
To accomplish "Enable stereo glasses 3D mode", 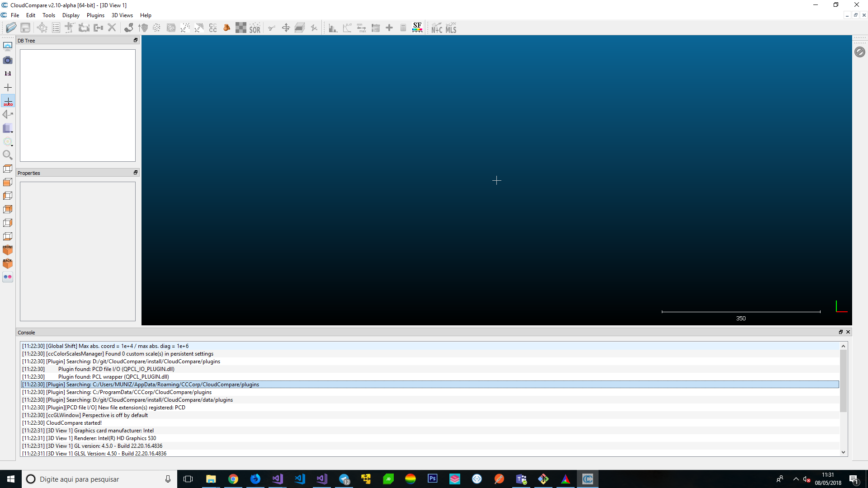I will (x=8, y=277).
